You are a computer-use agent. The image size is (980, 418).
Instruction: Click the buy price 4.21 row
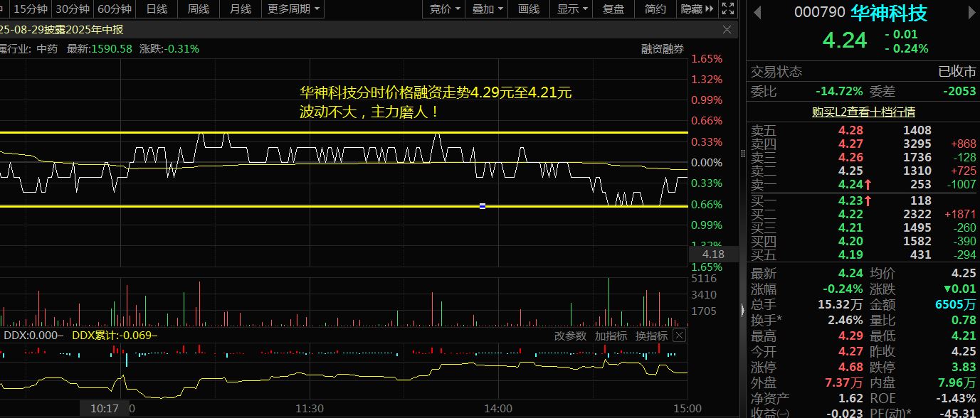pos(850,227)
